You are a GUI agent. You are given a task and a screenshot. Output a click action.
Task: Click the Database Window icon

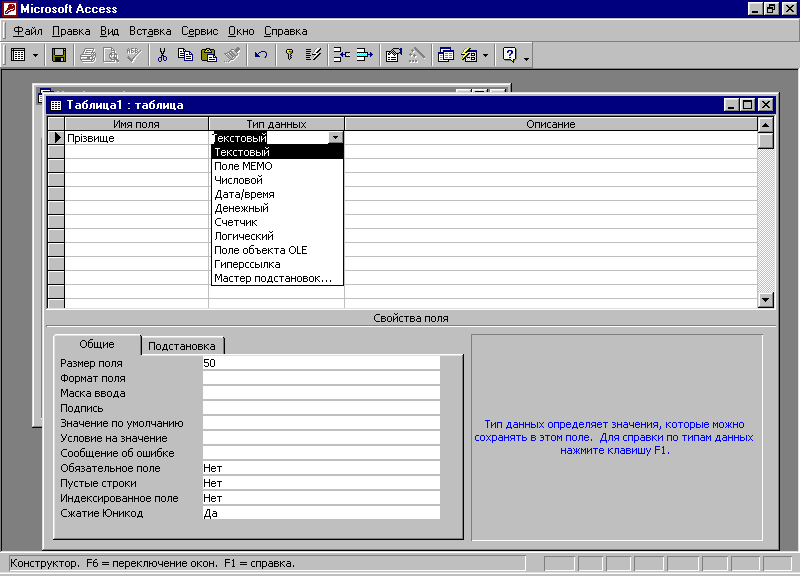445,55
